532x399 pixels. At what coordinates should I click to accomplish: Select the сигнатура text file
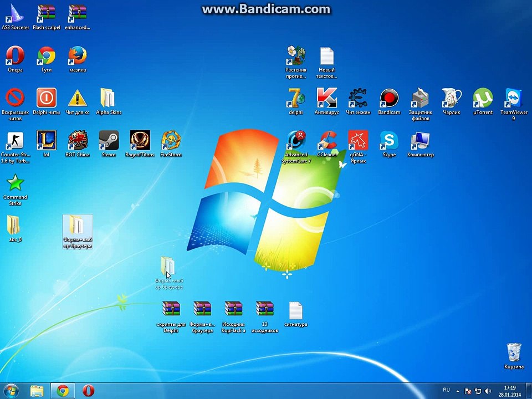(296, 313)
